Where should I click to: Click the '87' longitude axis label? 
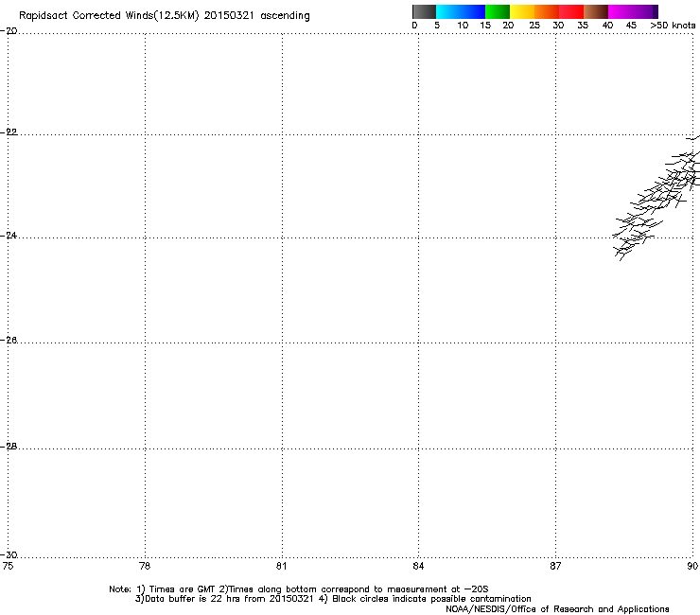coord(555,566)
